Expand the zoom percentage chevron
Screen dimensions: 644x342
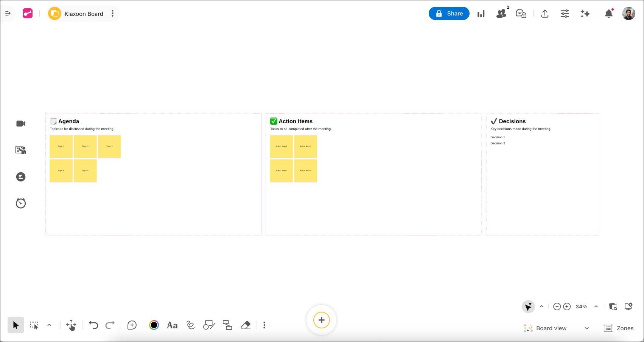tap(596, 306)
